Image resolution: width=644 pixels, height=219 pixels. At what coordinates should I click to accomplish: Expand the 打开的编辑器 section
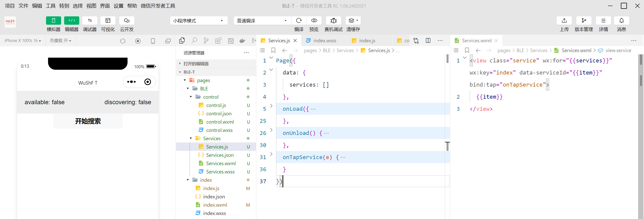(x=216, y=64)
